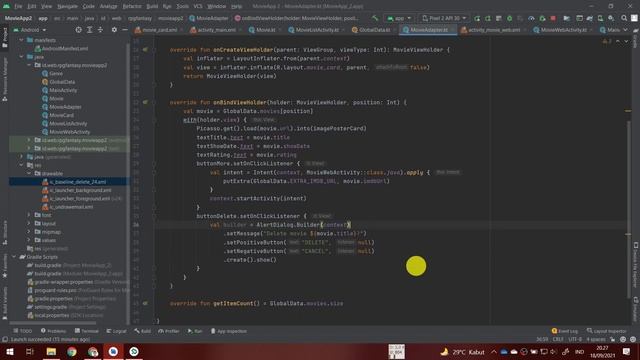Select ic_baseline_delete_24.xml in drawable folder
Image resolution: width=640 pixels, height=360 pixels.
point(78,182)
